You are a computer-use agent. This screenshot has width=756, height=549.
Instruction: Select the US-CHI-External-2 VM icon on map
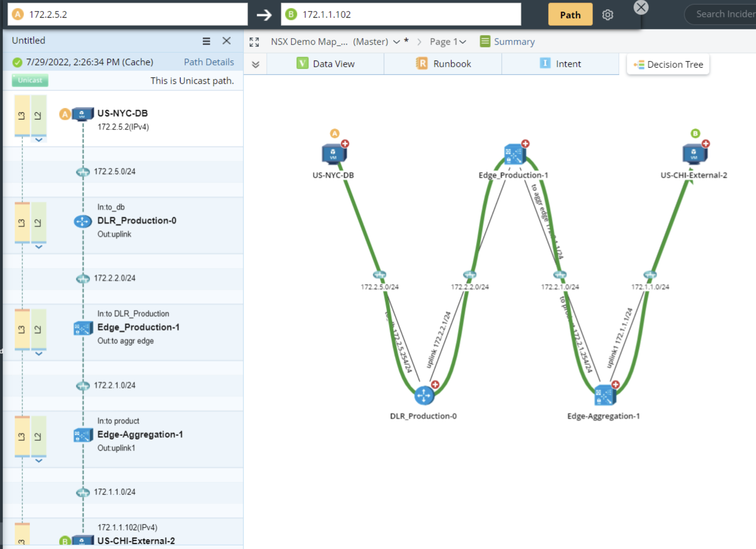694,154
